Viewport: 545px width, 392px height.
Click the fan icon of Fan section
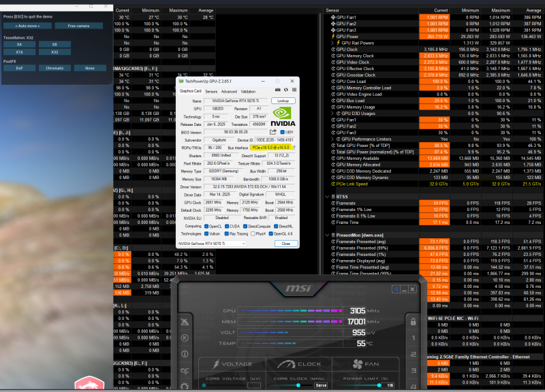(x=357, y=364)
